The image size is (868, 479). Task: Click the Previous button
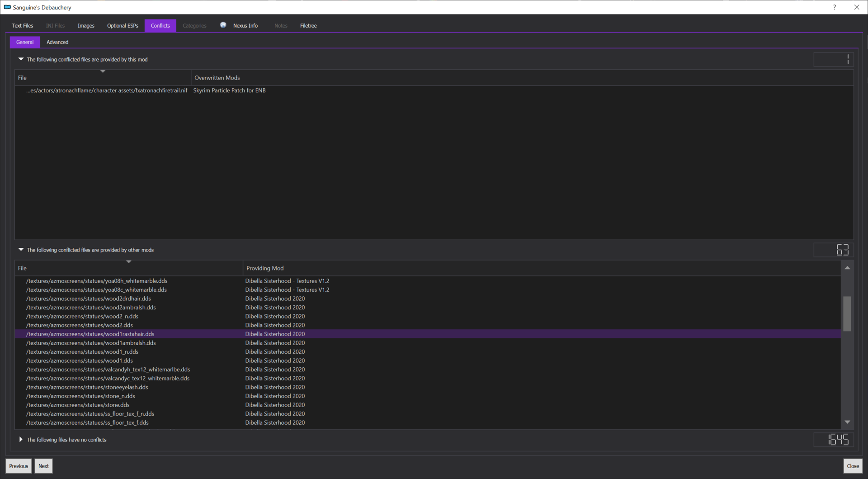pyautogui.click(x=19, y=466)
